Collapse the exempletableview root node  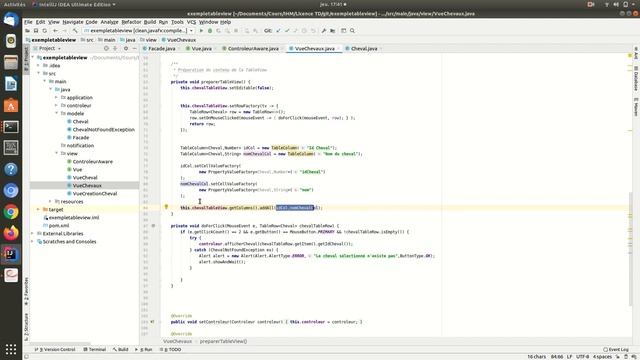[33, 58]
